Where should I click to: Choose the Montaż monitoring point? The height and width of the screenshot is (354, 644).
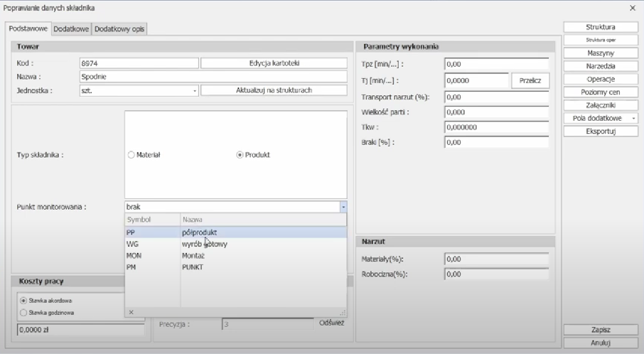pos(194,254)
